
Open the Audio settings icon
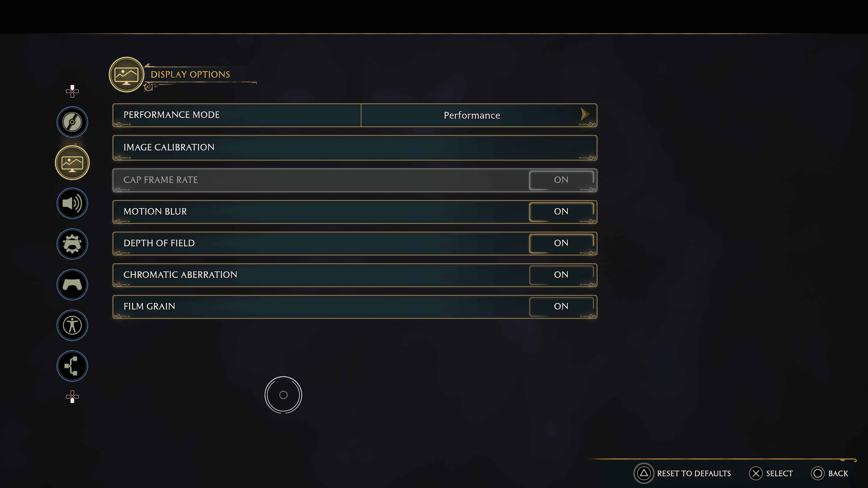(x=72, y=203)
